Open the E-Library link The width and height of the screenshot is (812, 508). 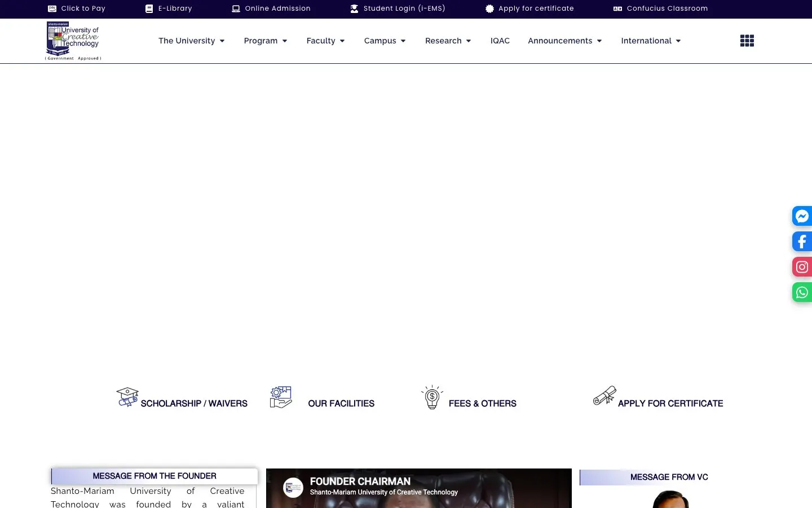(175, 8)
